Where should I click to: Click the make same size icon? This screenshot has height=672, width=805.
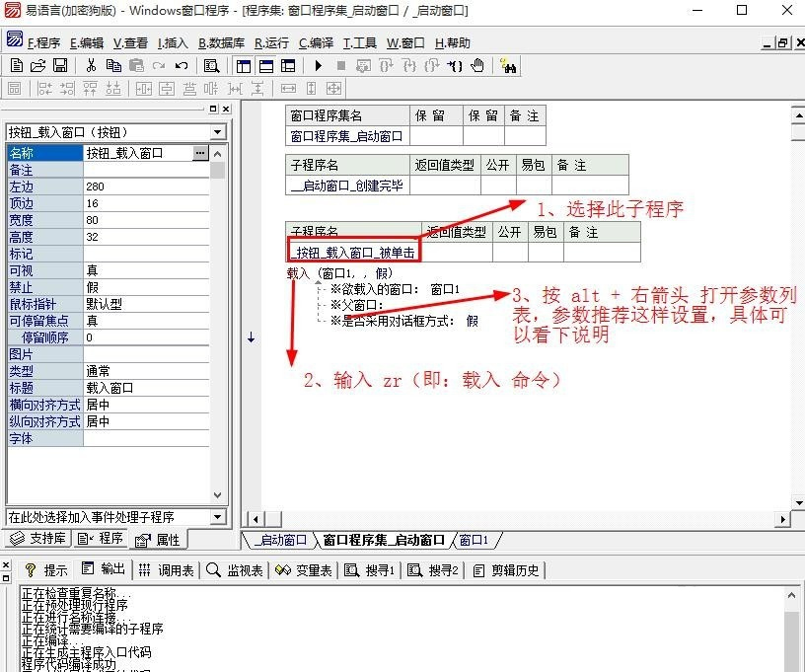(x=333, y=89)
